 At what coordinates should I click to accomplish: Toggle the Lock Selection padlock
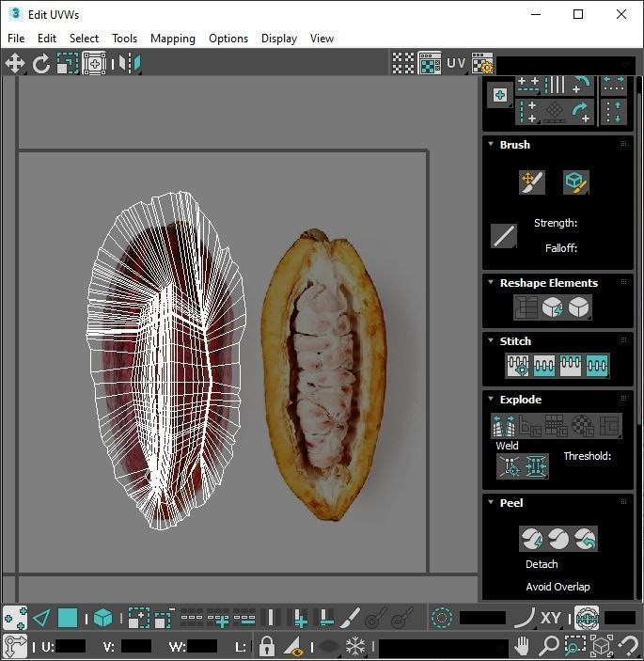[267, 645]
